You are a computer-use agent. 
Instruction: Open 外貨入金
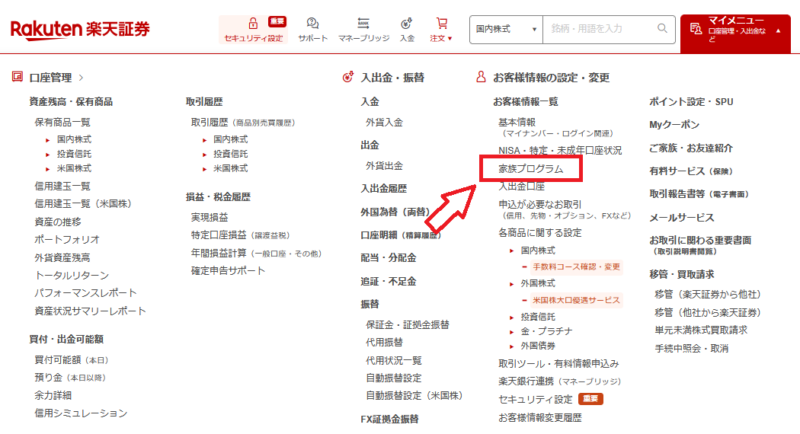point(384,122)
